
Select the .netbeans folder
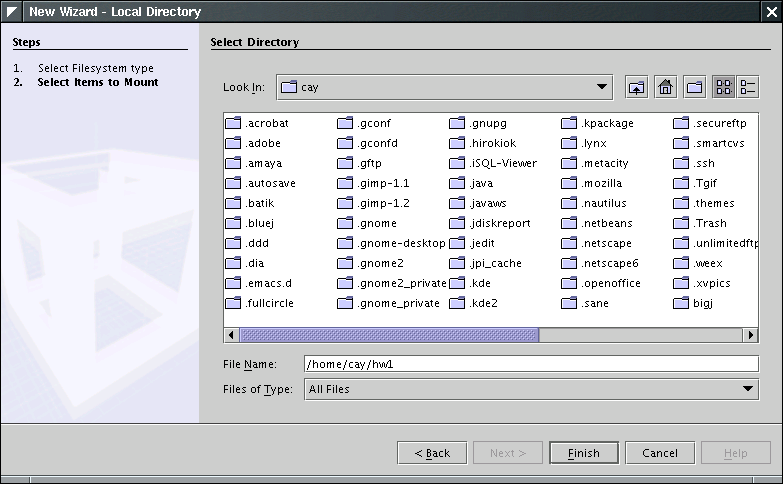coord(606,224)
